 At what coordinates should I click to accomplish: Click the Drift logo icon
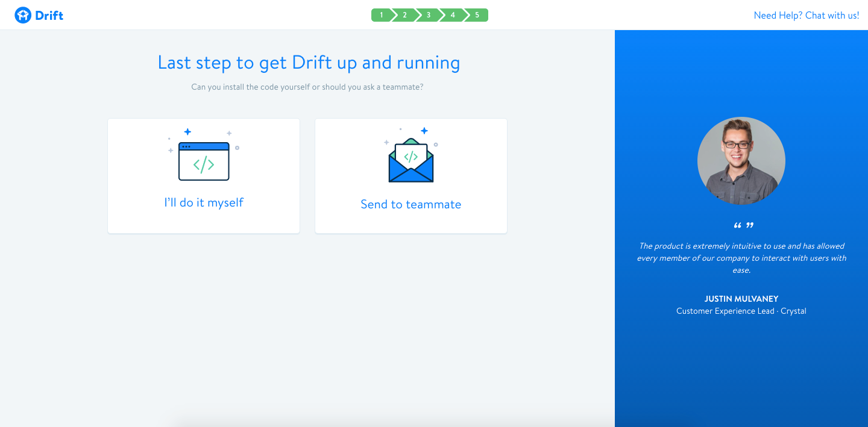pyautogui.click(x=23, y=14)
